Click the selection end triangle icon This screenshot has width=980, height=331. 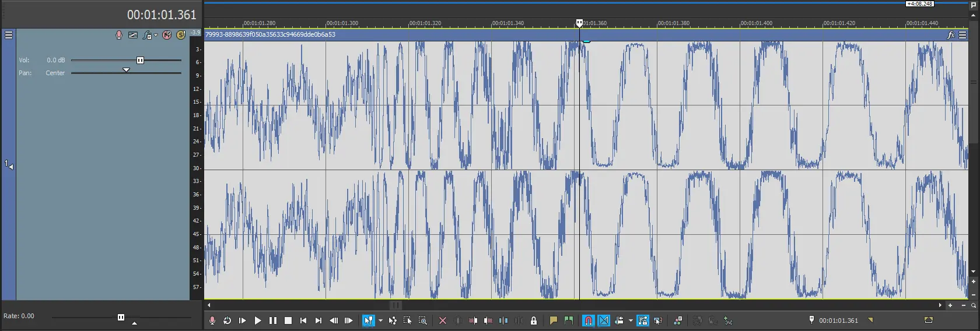871,320
